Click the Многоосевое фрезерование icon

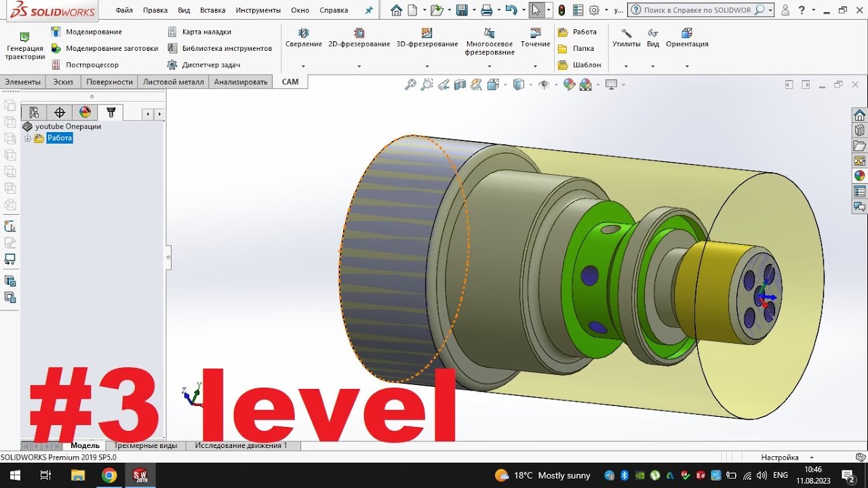(x=489, y=33)
